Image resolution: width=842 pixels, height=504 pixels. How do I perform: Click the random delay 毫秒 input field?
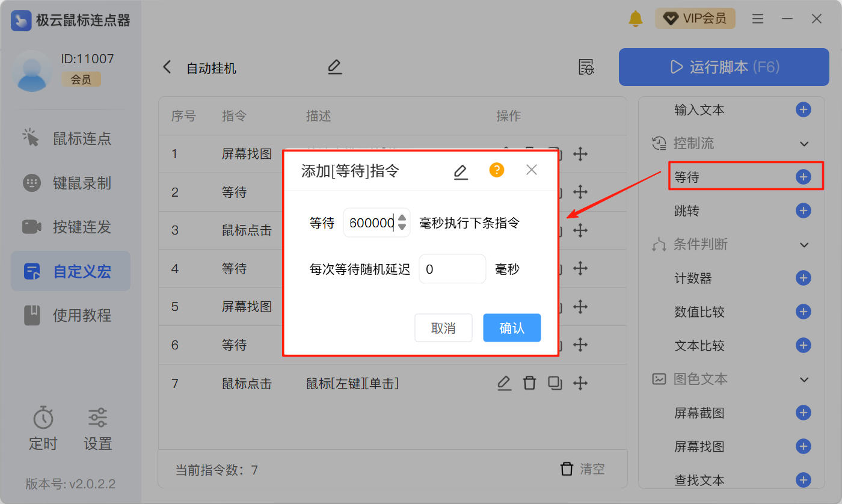pos(452,269)
